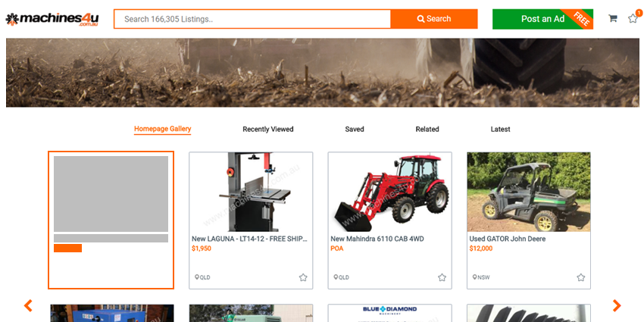Open the shopping cart icon
Viewport: 644px width, 322px height.
point(613,18)
